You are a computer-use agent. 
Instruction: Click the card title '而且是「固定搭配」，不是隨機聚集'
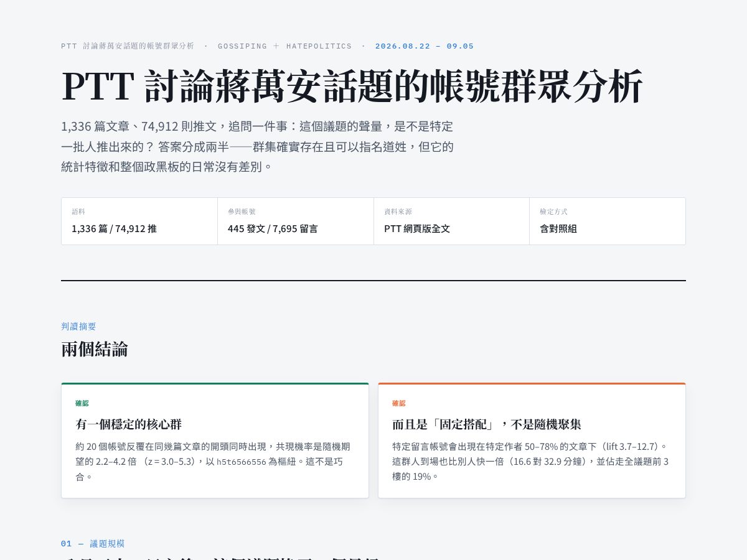(x=487, y=424)
